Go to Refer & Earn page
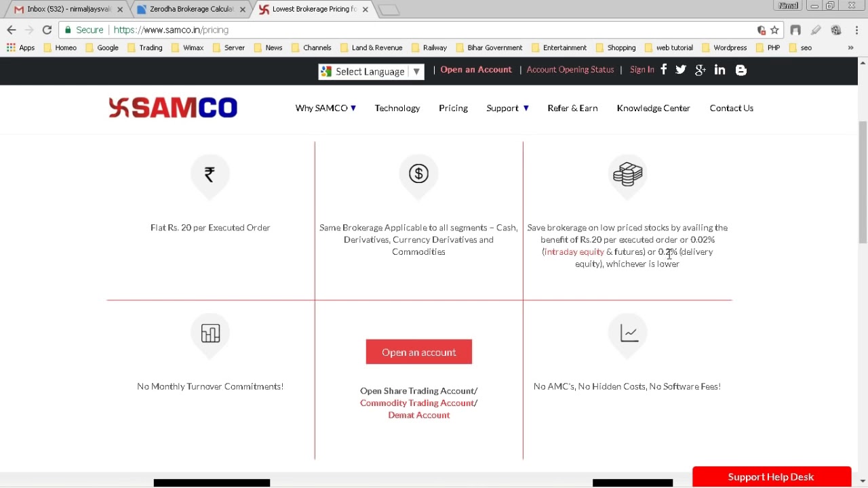 tap(572, 108)
